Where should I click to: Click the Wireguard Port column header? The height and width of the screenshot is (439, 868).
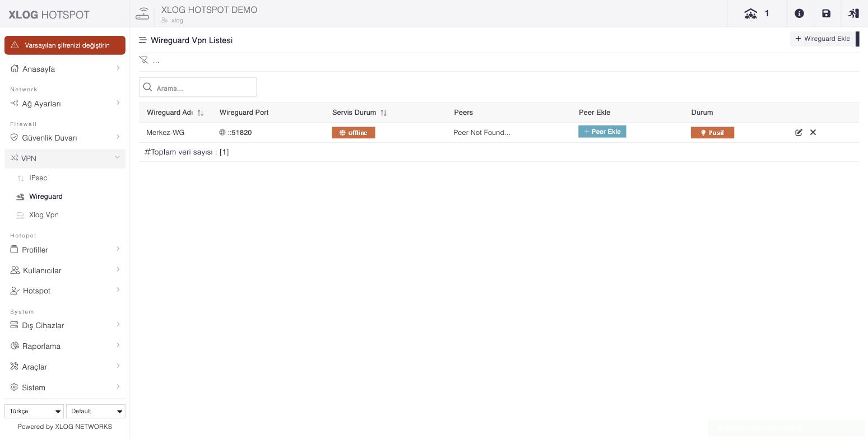point(244,113)
